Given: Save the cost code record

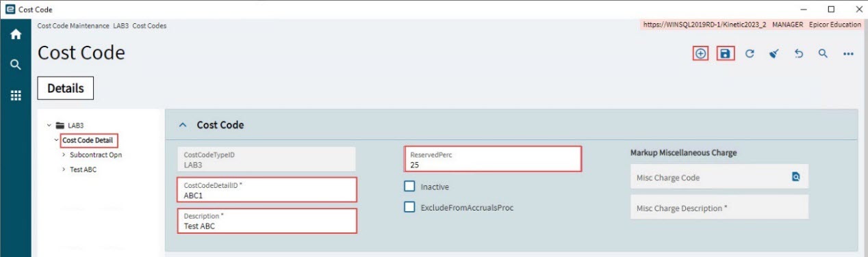Looking at the screenshot, I should point(725,53).
